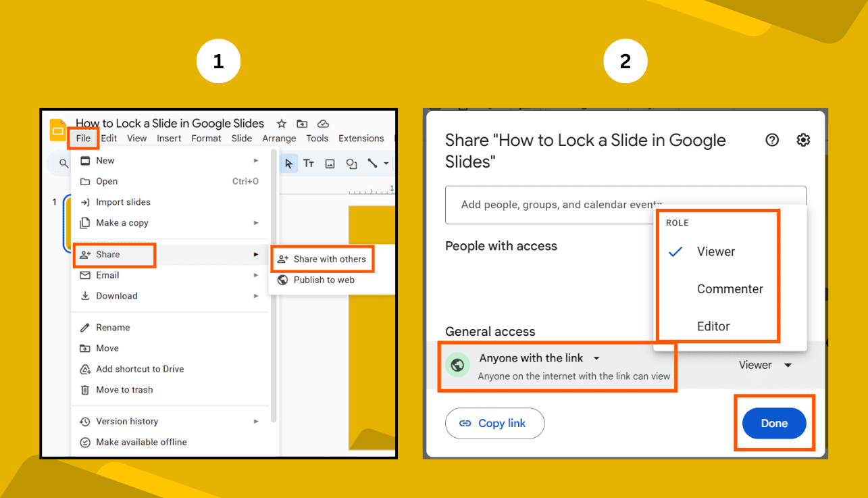Switch role to Editor
Screen dimensions: 868x498
coord(713,326)
